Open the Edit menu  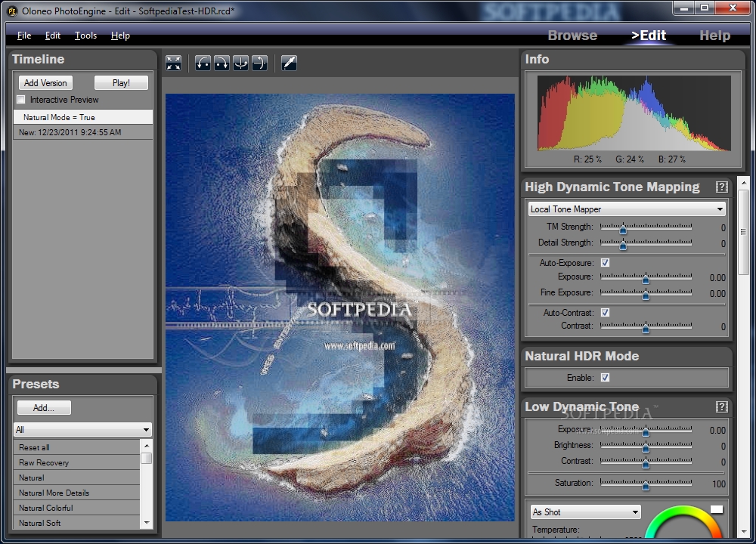click(53, 36)
